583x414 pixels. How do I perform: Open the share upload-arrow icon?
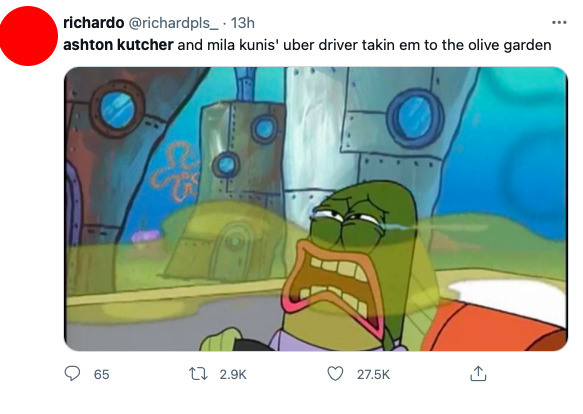478,373
